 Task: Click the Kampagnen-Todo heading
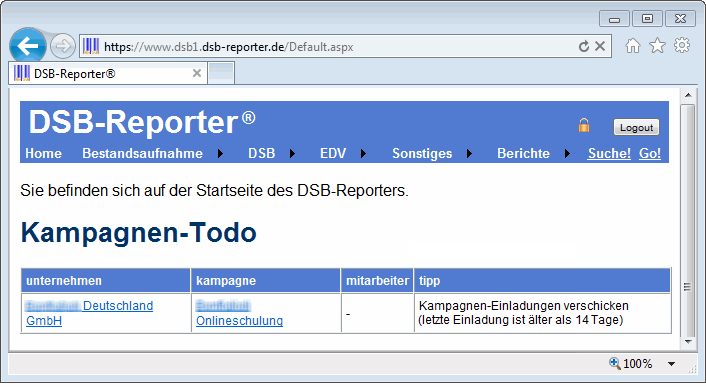pos(139,233)
